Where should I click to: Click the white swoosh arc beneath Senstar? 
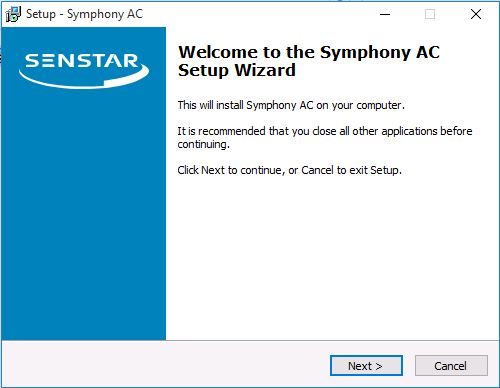(x=84, y=77)
